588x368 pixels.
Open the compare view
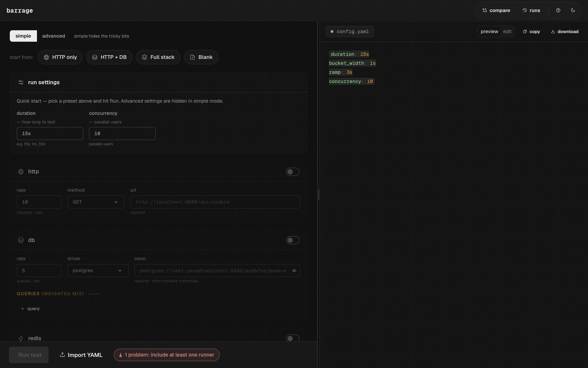point(496,10)
